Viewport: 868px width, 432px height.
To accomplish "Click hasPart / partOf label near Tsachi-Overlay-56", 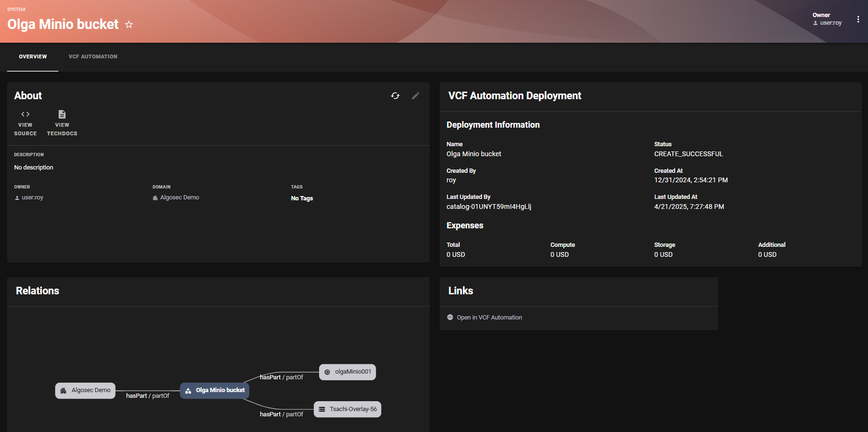I will pyautogui.click(x=281, y=414).
